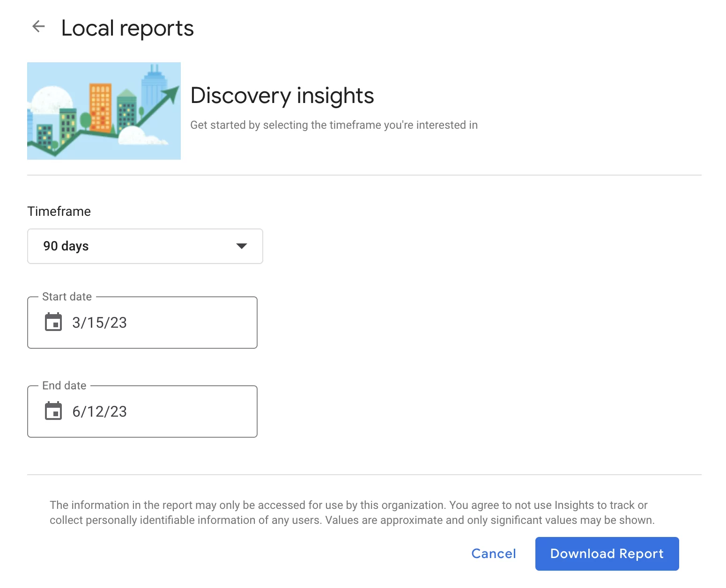The image size is (726, 588).
Task: Click the End date field label
Action: tap(64, 386)
